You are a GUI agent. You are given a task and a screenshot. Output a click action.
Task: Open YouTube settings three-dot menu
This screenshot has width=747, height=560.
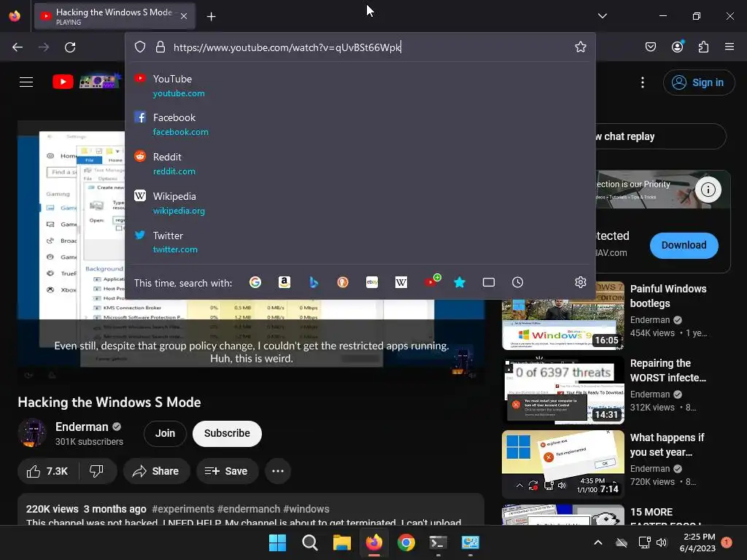tap(643, 82)
